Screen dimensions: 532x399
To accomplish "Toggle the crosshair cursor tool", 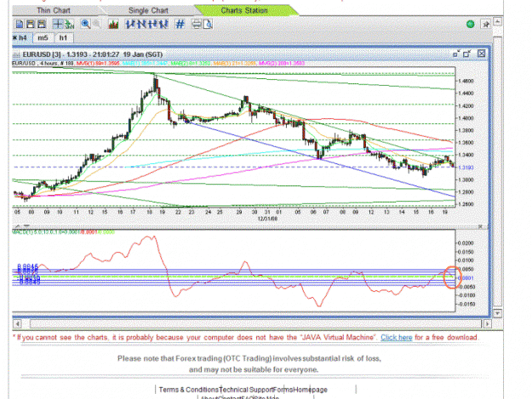I will point(58,24).
